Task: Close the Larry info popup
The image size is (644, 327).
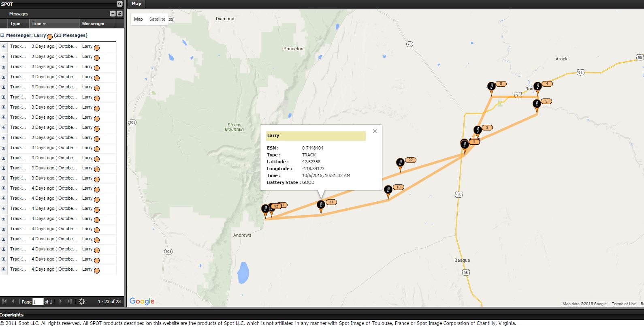Action: 375,131
